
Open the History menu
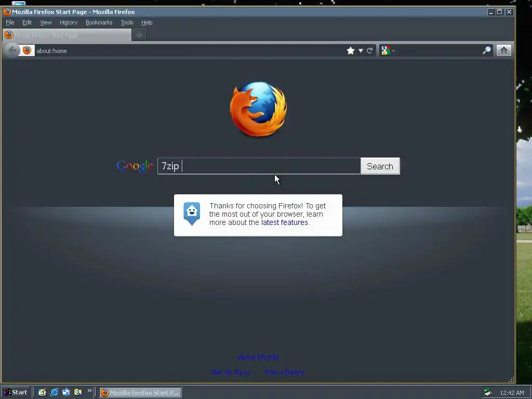[x=69, y=22]
